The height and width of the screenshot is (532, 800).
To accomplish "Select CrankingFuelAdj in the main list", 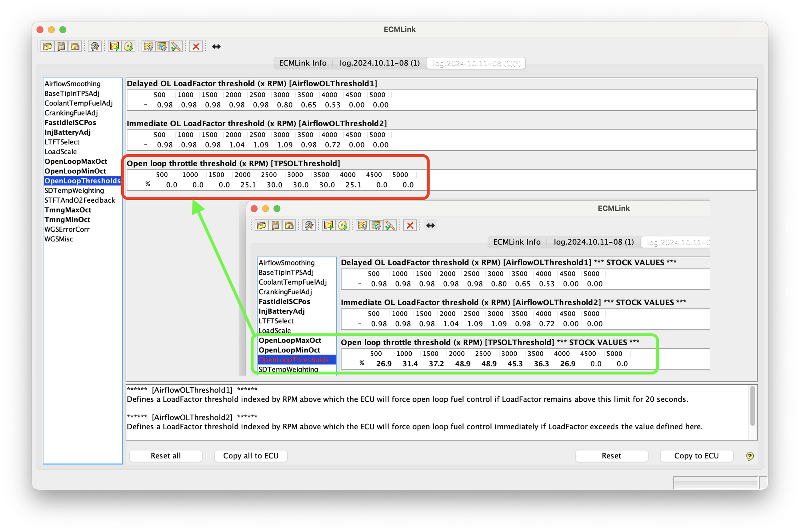I will click(x=82, y=113).
